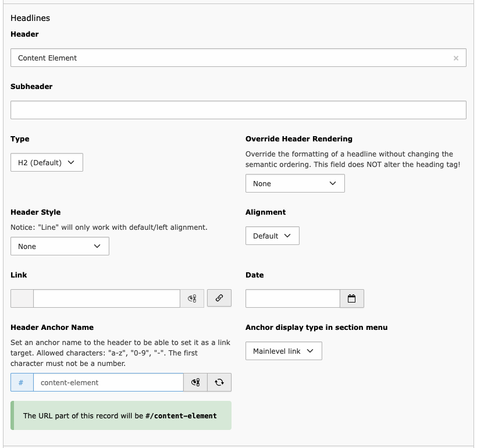Click the gray prefix box of the Link field
The height and width of the screenshot is (448, 477).
(22, 298)
